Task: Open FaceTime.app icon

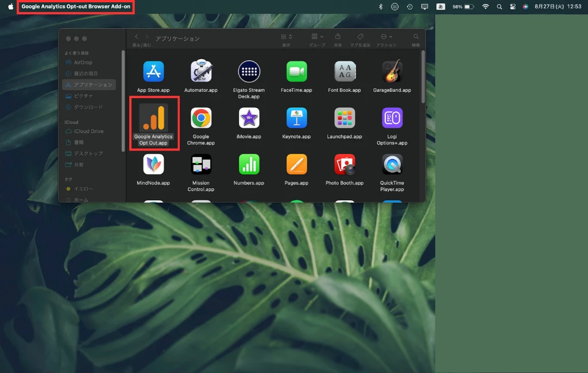Action: [297, 72]
